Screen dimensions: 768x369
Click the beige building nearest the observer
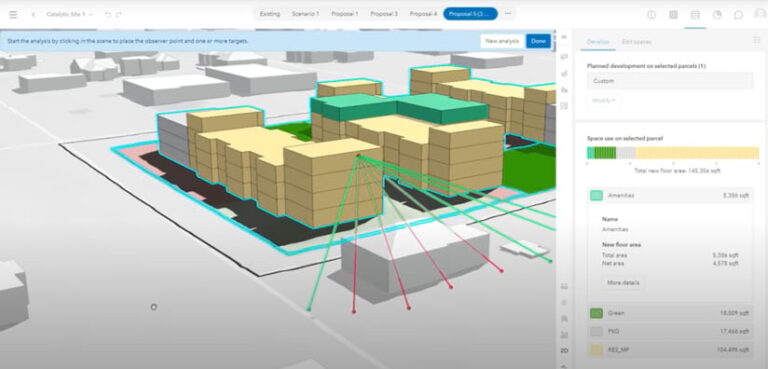(x=333, y=184)
